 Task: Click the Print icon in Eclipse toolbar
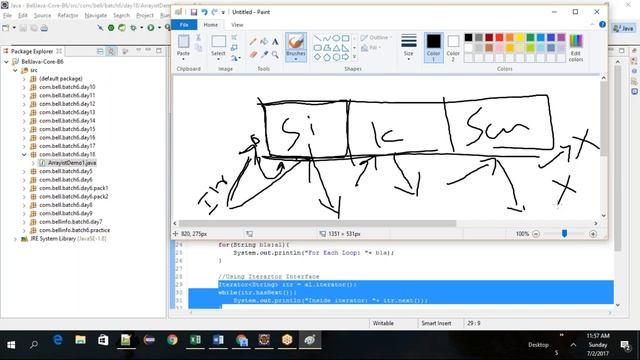44,28
